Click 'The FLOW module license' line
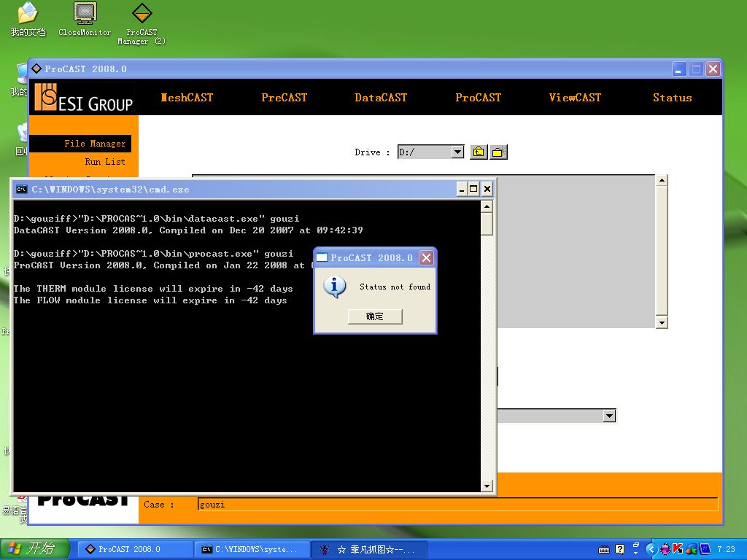This screenshot has width=747, height=560. (x=150, y=300)
